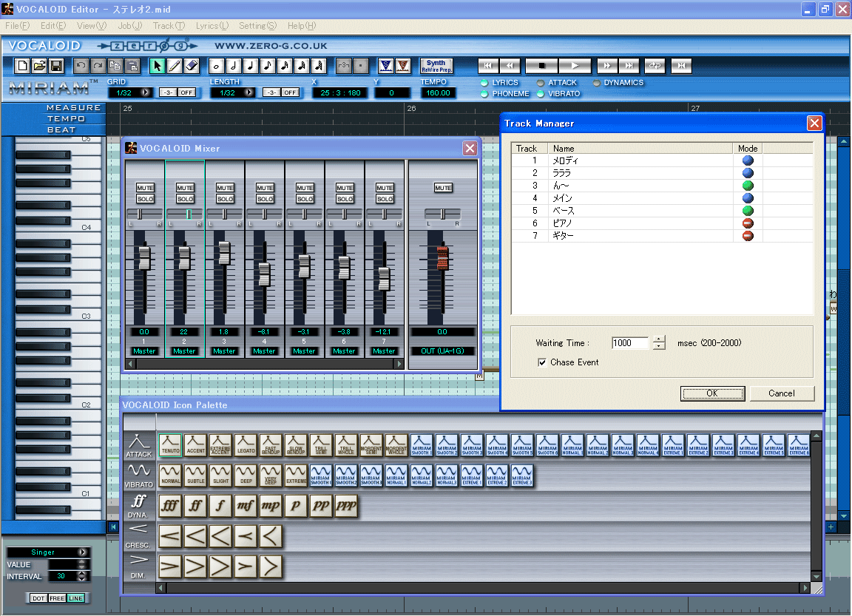Viewport: 852px width, 616px height.
Task: Choose fff dynamics icon
Action: coord(170,506)
